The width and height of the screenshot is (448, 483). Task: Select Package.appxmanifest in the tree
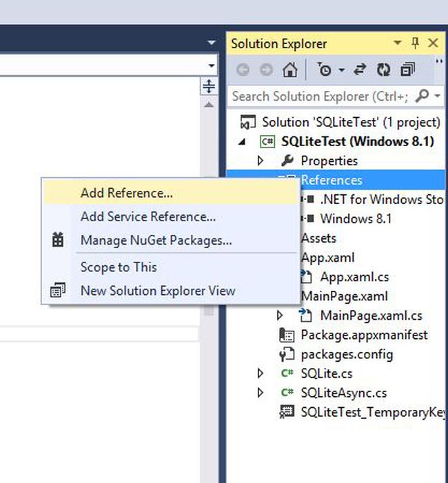364,335
